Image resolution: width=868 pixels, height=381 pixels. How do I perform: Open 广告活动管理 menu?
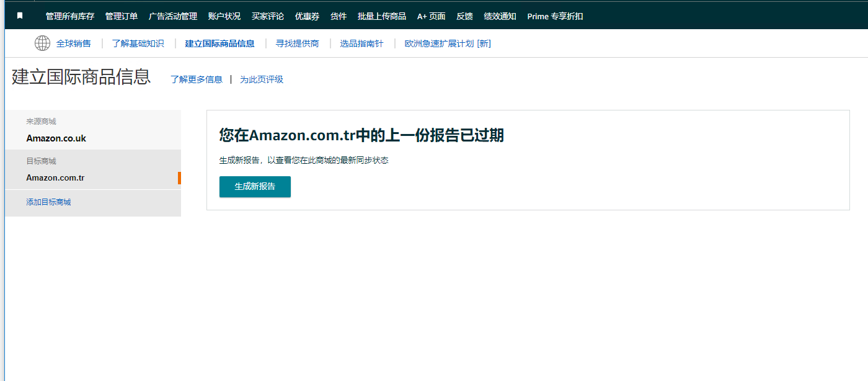[x=173, y=16]
